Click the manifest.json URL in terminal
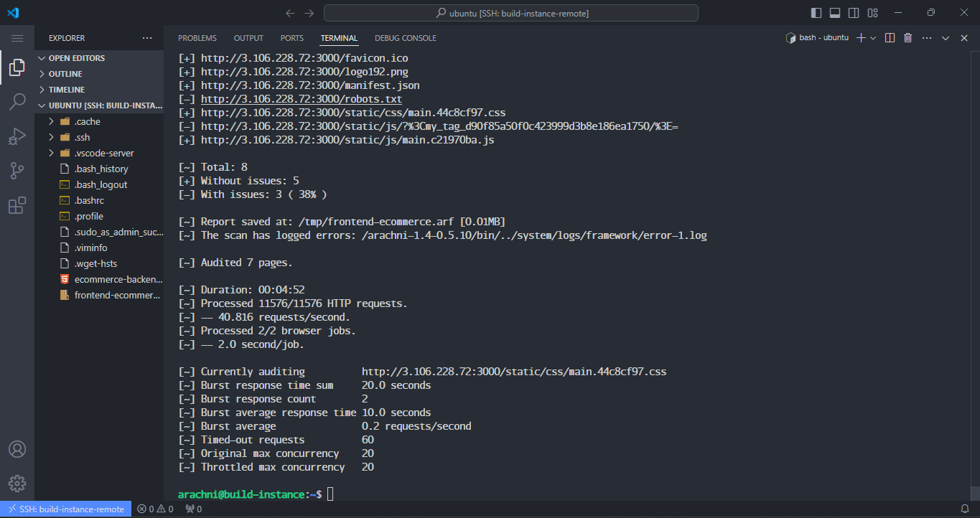980x518 pixels. tap(310, 85)
